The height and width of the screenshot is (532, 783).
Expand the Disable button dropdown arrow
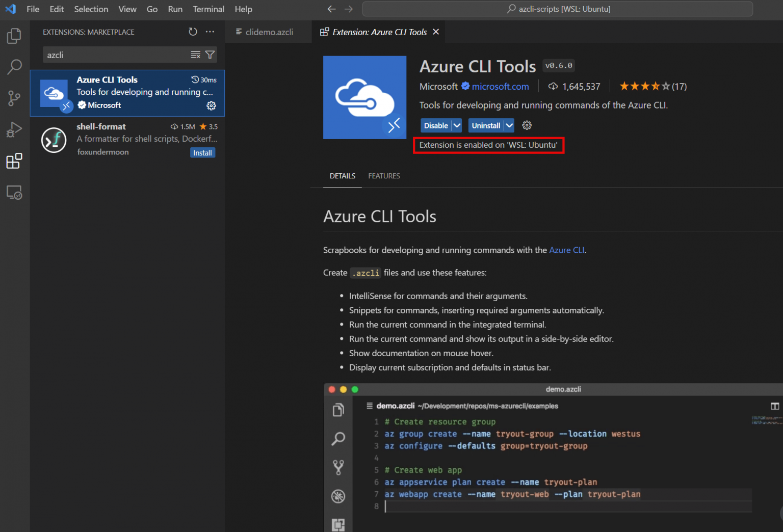(x=457, y=125)
